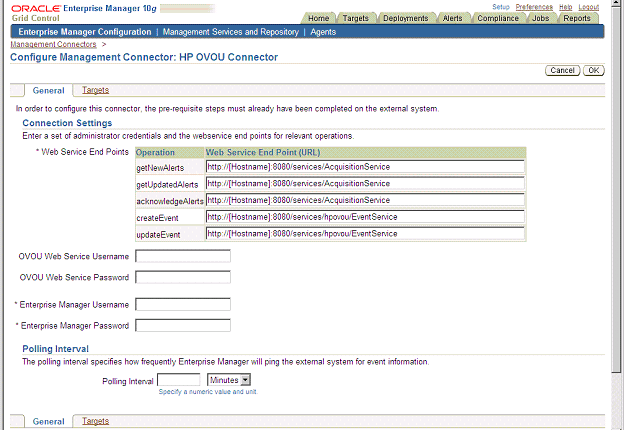This screenshot has width=624, height=430.
Task: Click the getUpdatedAlerts operation label
Action: tap(167, 185)
